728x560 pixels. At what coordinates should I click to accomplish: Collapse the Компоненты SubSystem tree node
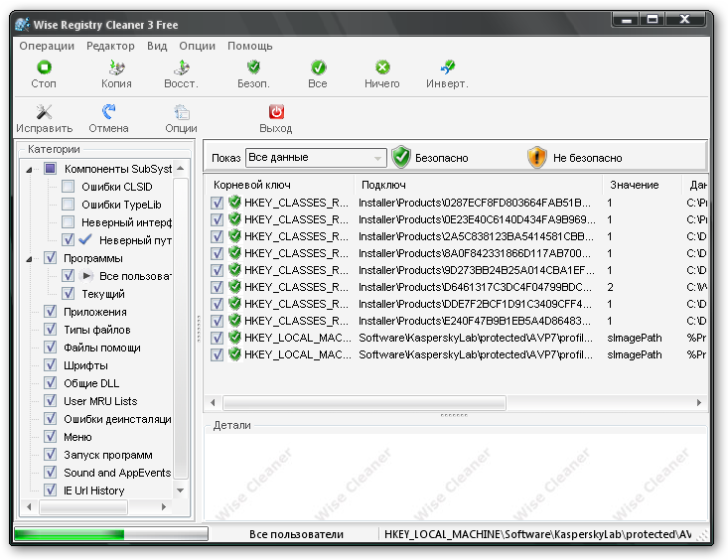(x=30, y=169)
